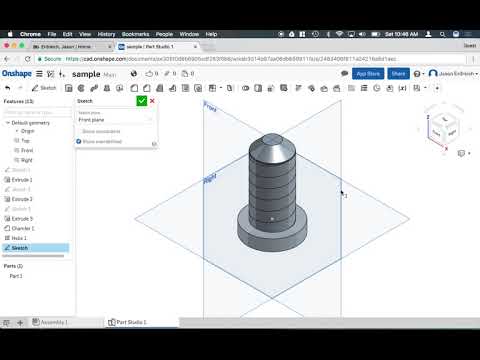
Task: Select the Top plane in the feature tree
Action: tap(25, 141)
